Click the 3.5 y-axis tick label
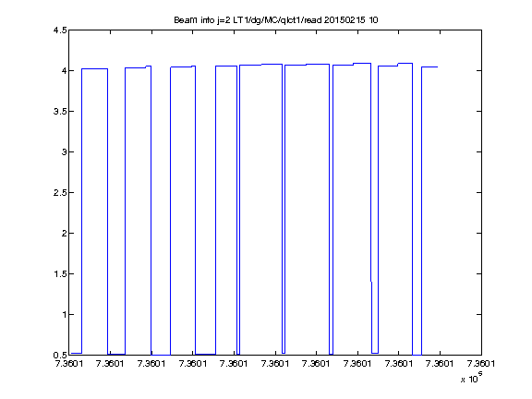Screen dimensions: 532x399 (x=60, y=111)
